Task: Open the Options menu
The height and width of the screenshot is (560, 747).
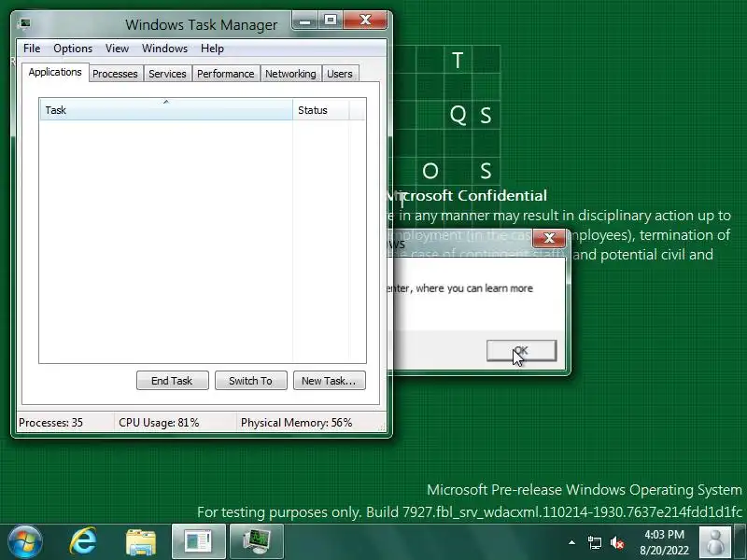Action: [x=73, y=49]
